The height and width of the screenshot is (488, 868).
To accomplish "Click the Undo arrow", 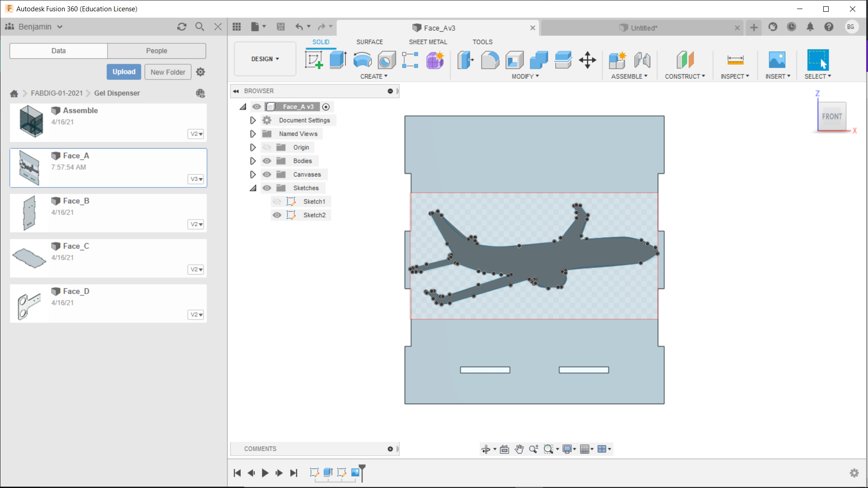I will pos(299,27).
